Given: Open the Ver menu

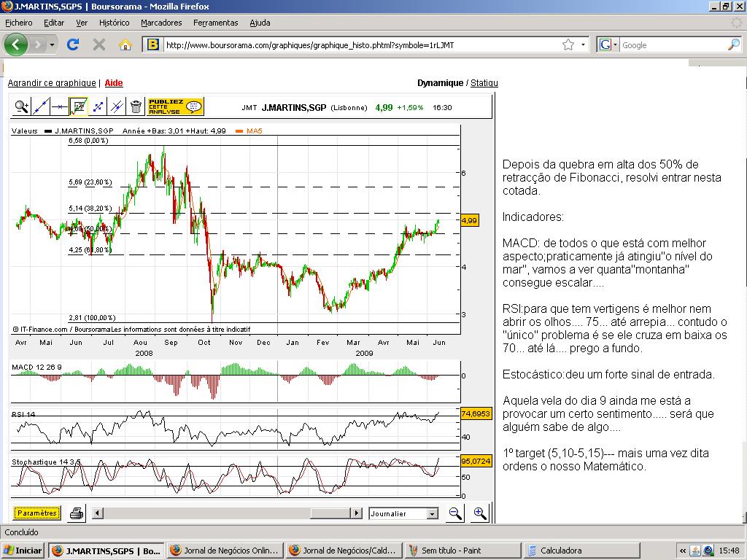Looking at the screenshot, I should pos(82,23).
